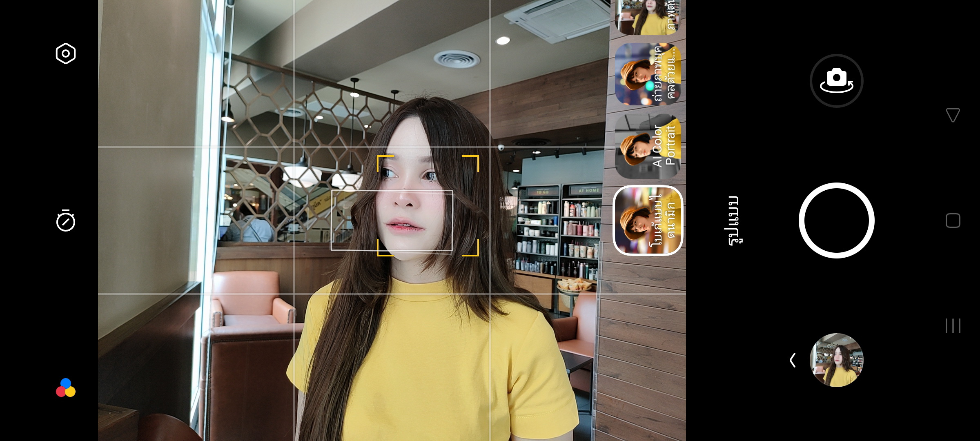
Task: Open recent apps three-bar button
Action: pyautogui.click(x=953, y=326)
